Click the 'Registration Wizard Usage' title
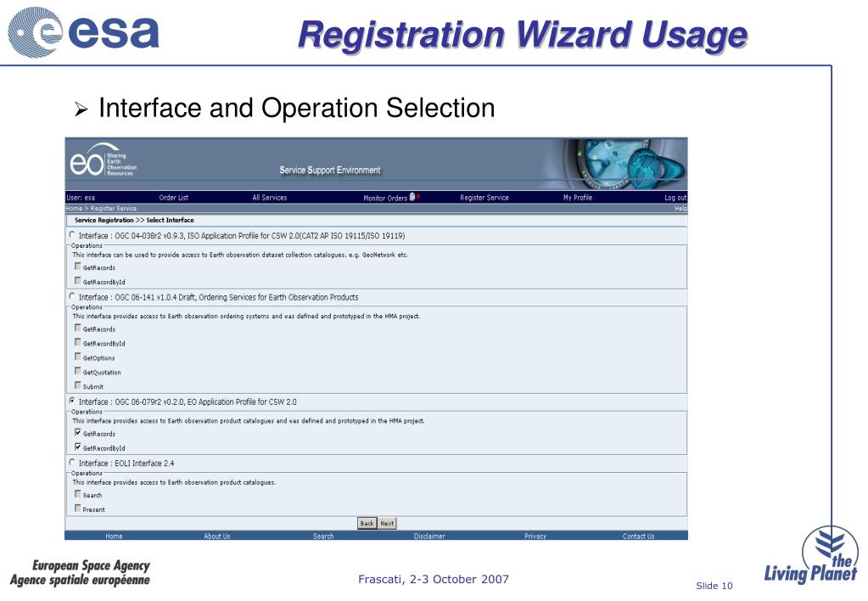Image resolution: width=868 pixels, height=601 pixels. (524, 35)
